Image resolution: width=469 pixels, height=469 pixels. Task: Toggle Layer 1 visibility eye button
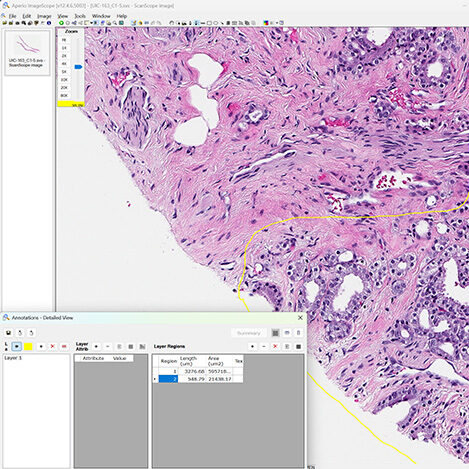[16, 347]
